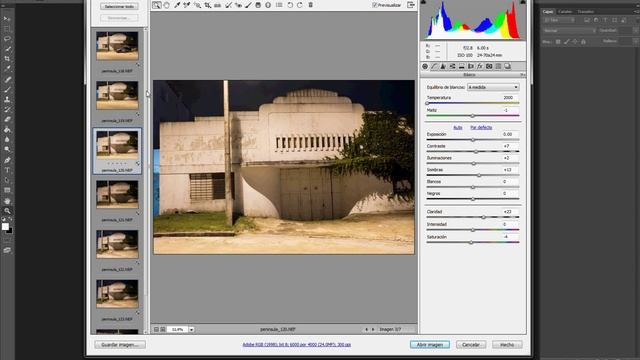Toggle full screen mode icon

411,5
